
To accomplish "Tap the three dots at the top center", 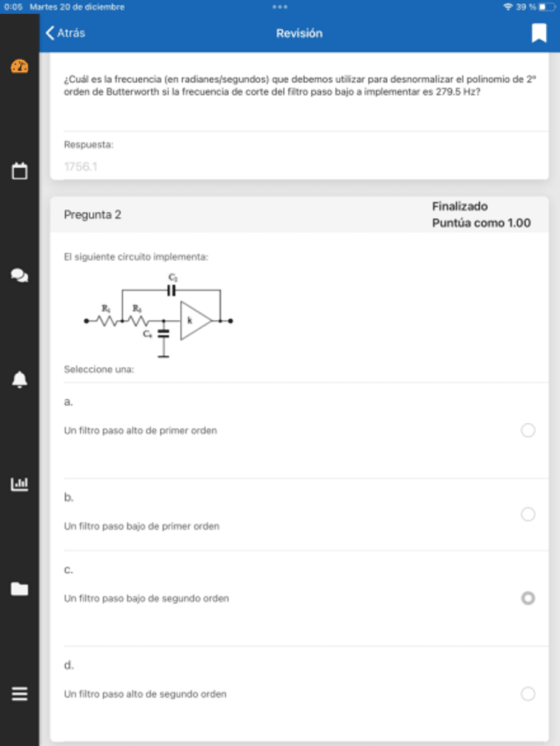I will 280,6.
